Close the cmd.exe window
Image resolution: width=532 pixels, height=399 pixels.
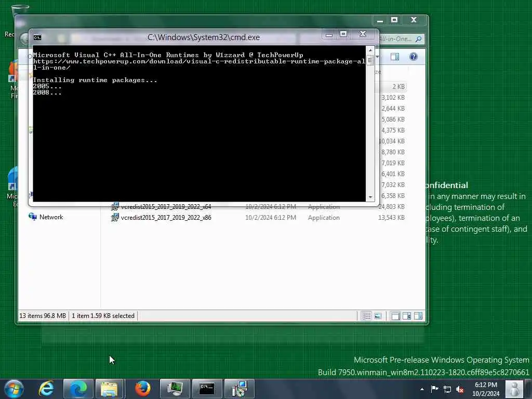(363, 34)
